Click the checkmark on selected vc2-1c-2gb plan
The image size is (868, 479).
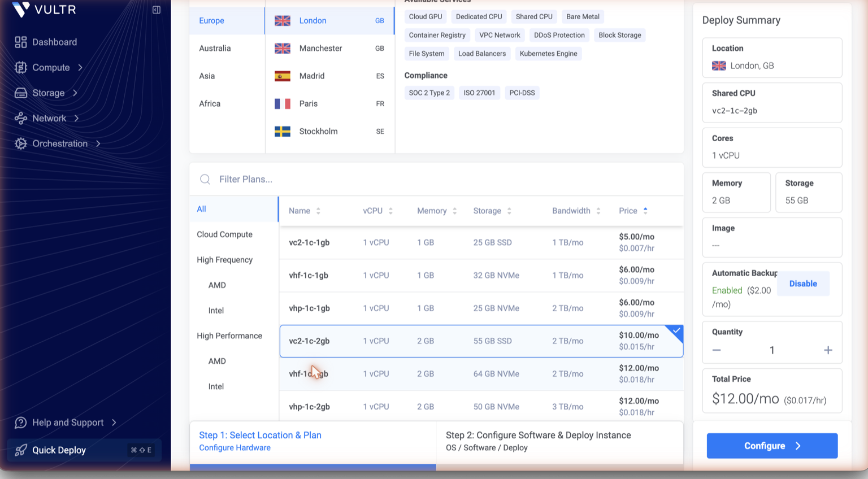(676, 331)
